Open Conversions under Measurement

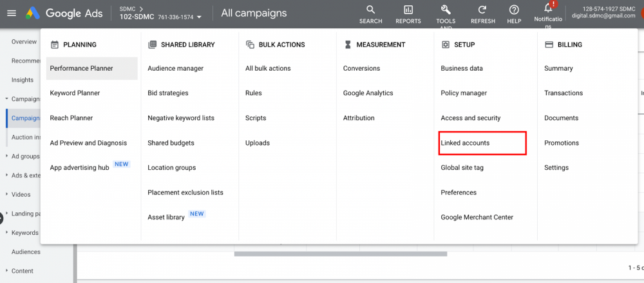click(x=361, y=68)
